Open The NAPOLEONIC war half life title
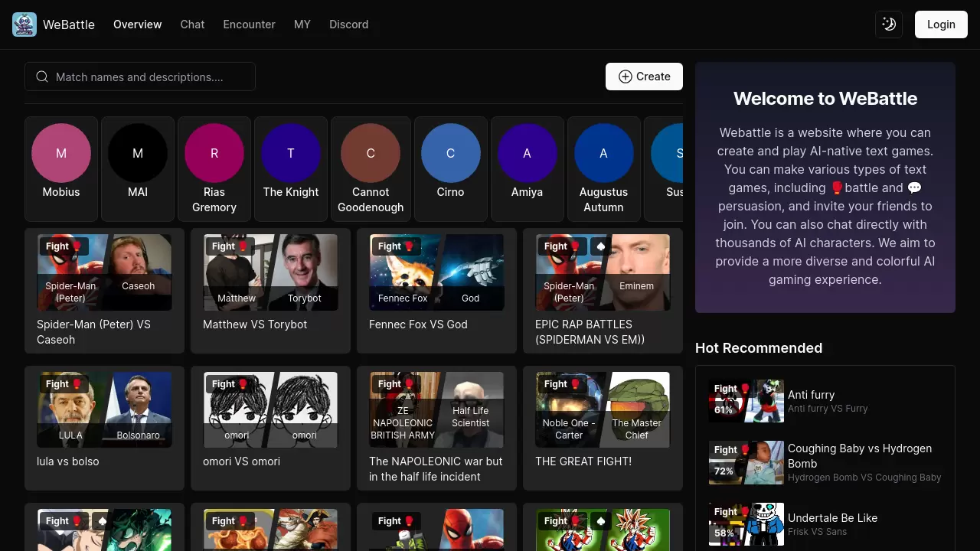 [x=436, y=469]
